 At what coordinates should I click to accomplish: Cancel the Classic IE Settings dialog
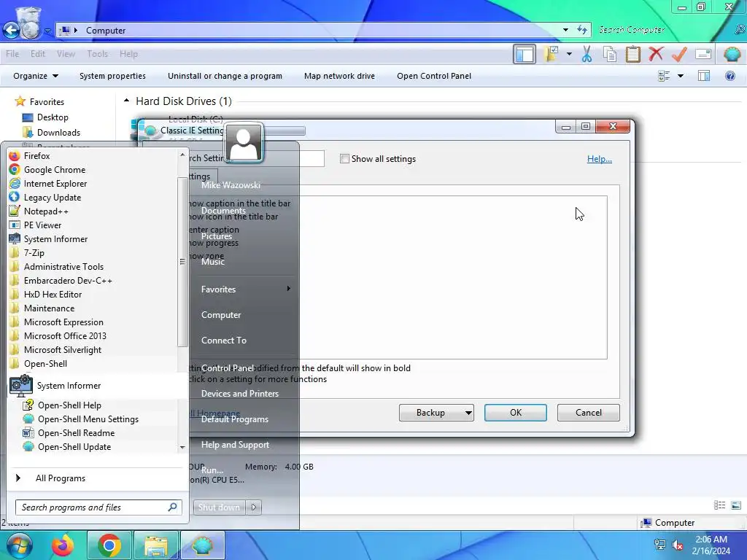(589, 413)
